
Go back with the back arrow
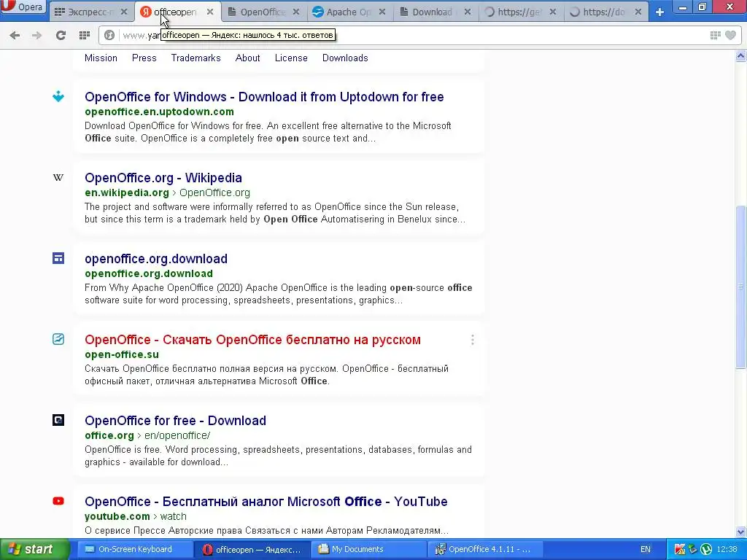15,35
